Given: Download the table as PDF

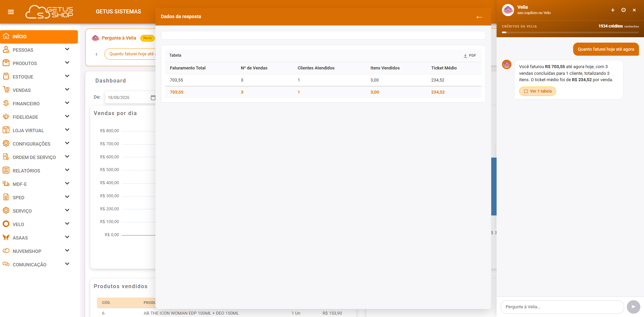Looking at the screenshot, I should (470, 55).
